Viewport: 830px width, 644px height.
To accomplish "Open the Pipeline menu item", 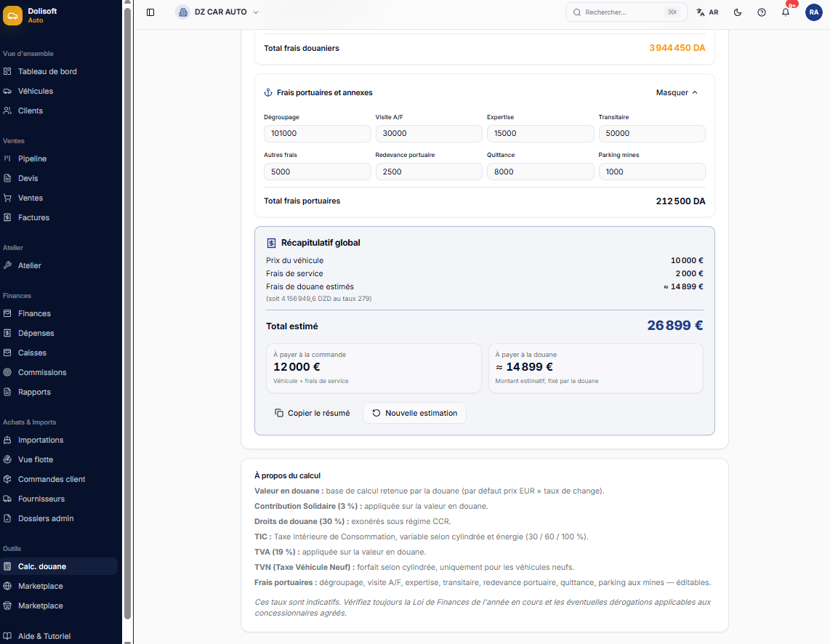I will click(59, 158).
